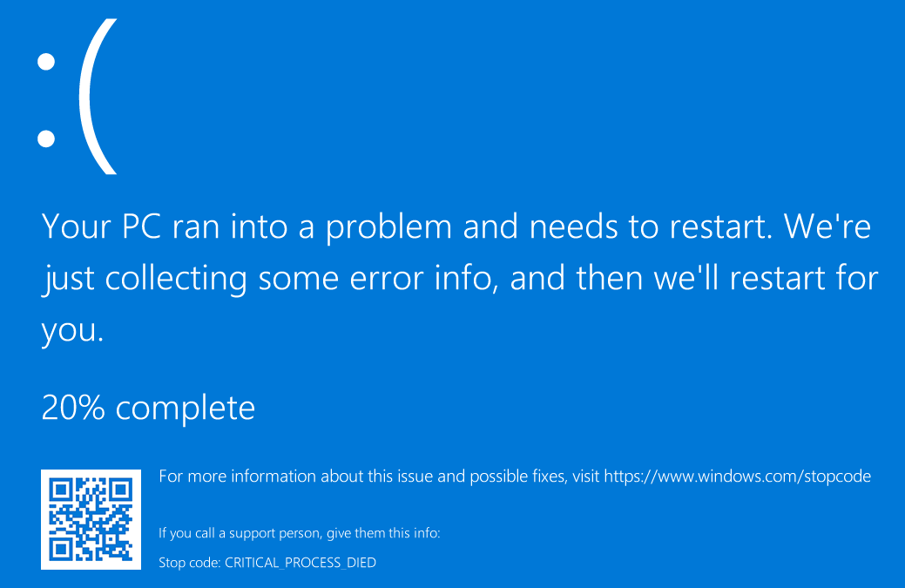Click the word "complete" in progress text
The width and height of the screenshot is (905, 588).
point(185,408)
